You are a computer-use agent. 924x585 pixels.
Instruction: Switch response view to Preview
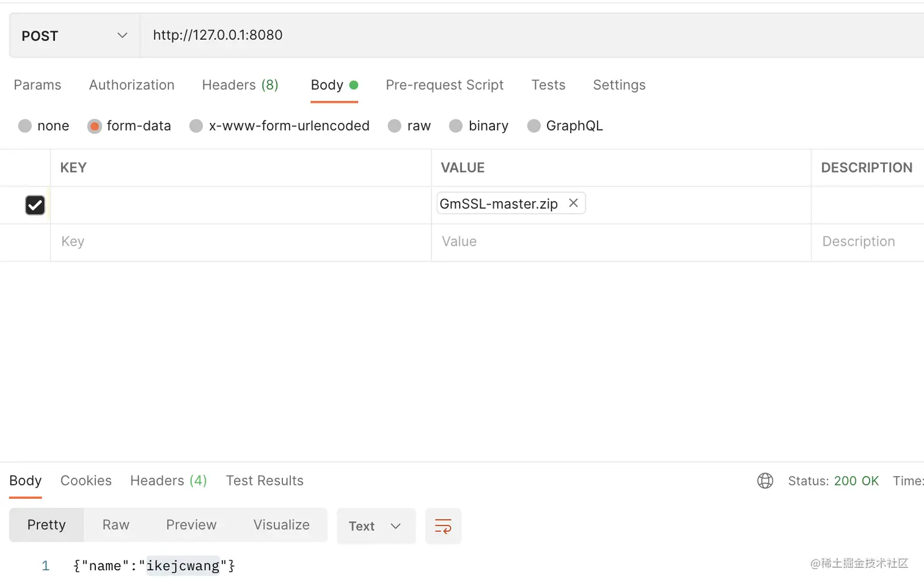tap(191, 524)
